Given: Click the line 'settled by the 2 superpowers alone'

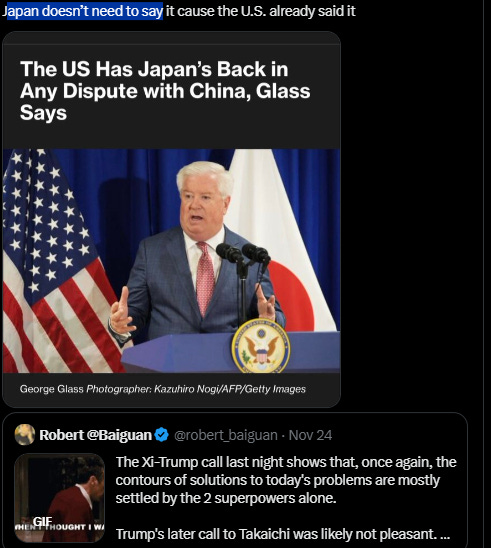Looking at the screenshot, I should [x=226, y=498].
